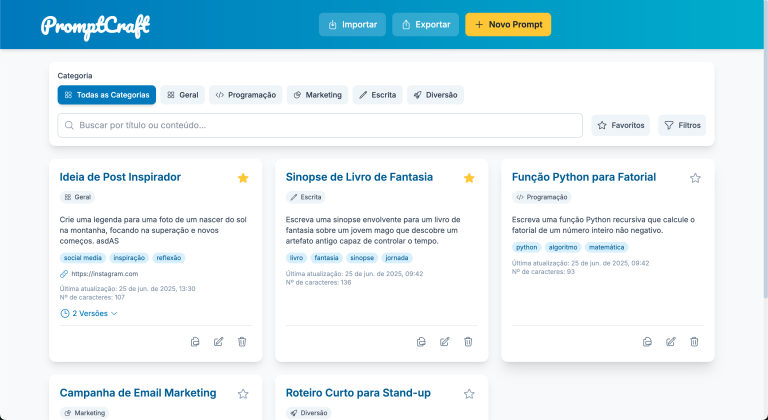The image size is (768, 420).
Task: Click the magnifier icon in the search bar
Action: click(70, 125)
